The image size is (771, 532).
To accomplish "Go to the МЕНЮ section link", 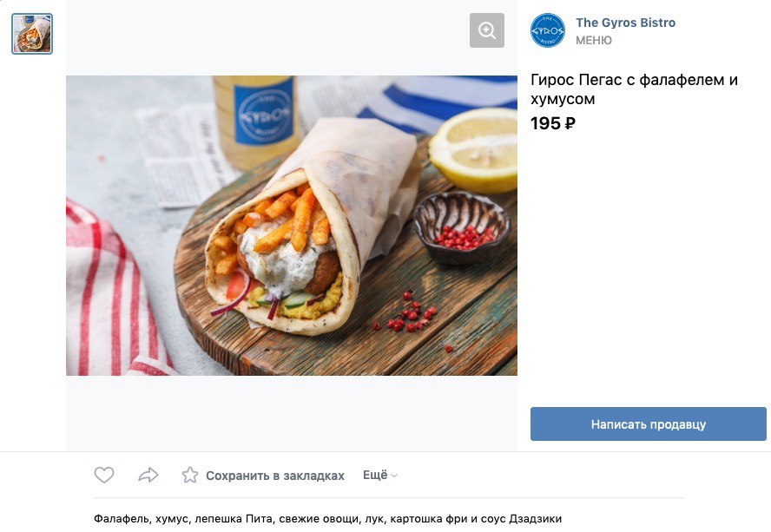I will pos(594,40).
